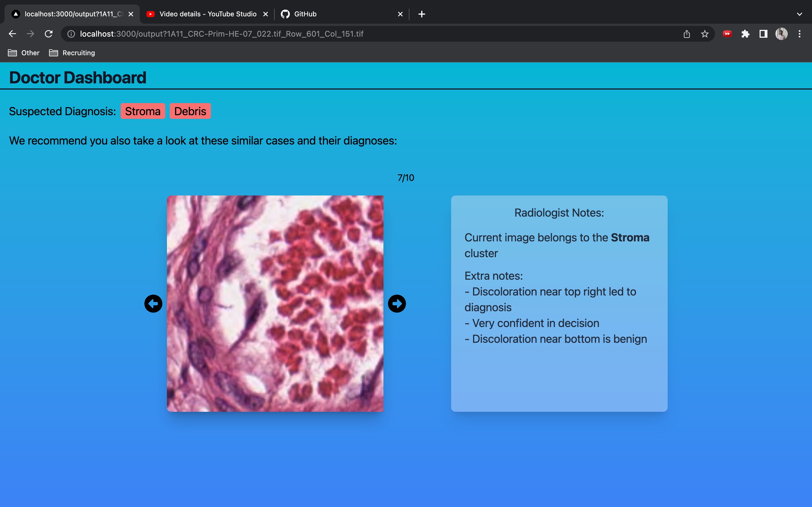Toggle the browser side panel icon
Screen dimensions: 812x507
(763, 34)
